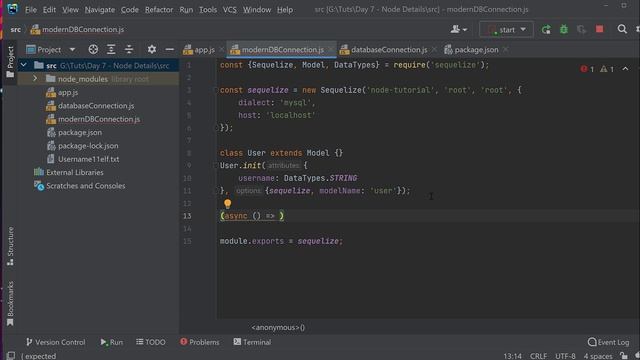640x360 pixels.
Task: Click the user account icon in toolbar
Action: (x=455, y=29)
